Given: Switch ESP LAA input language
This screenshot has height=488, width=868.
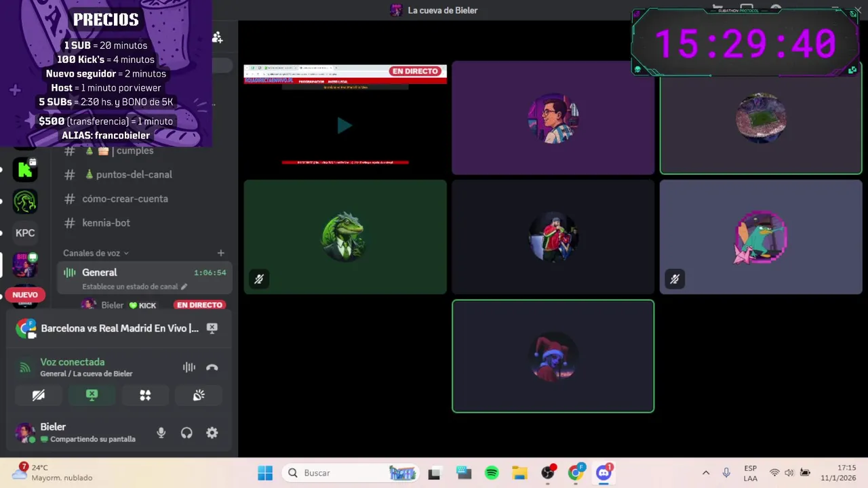Looking at the screenshot, I should tap(751, 472).
